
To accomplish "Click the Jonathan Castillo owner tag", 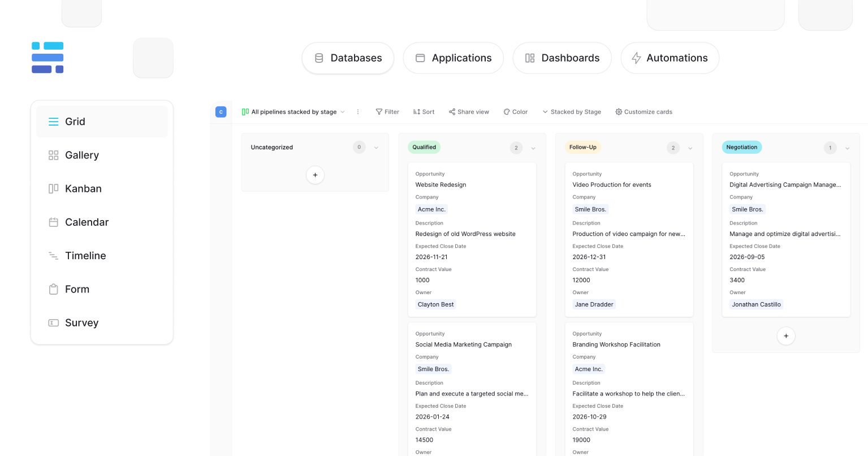I will 756,304.
